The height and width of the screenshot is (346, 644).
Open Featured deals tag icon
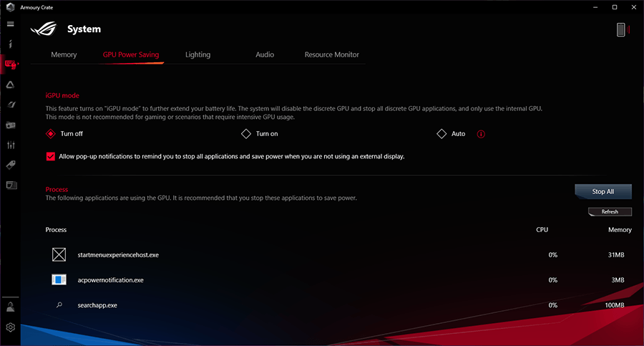pyautogui.click(x=11, y=165)
